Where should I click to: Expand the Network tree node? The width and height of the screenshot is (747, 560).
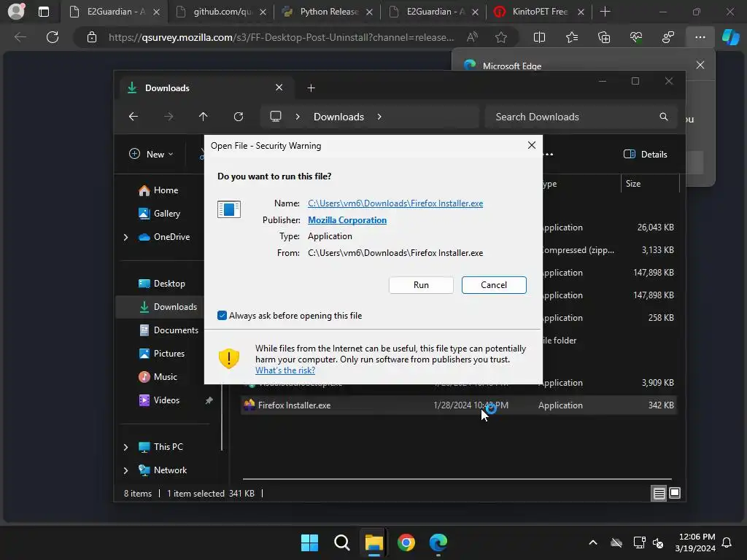(x=125, y=470)
